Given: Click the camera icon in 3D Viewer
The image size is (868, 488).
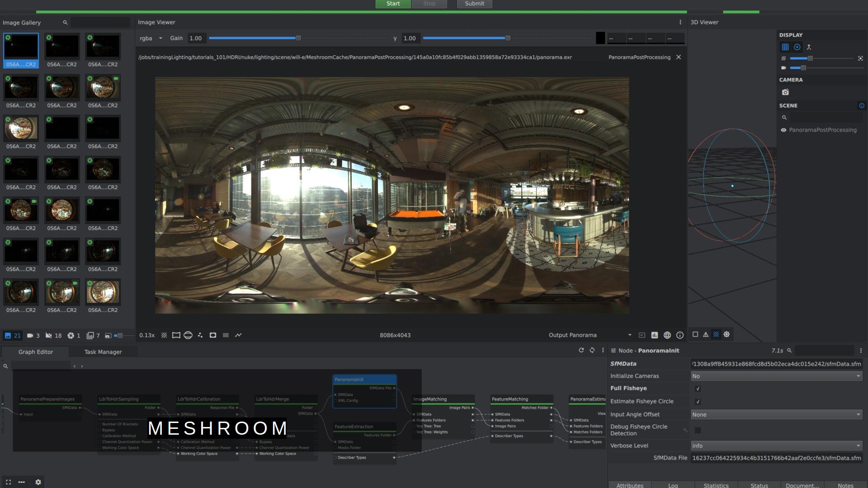Looking at the screenshot, I should 785,92.
